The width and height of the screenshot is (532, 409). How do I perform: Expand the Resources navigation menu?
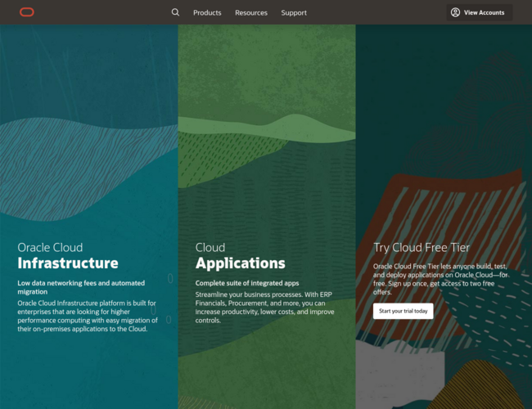point(251,13)
